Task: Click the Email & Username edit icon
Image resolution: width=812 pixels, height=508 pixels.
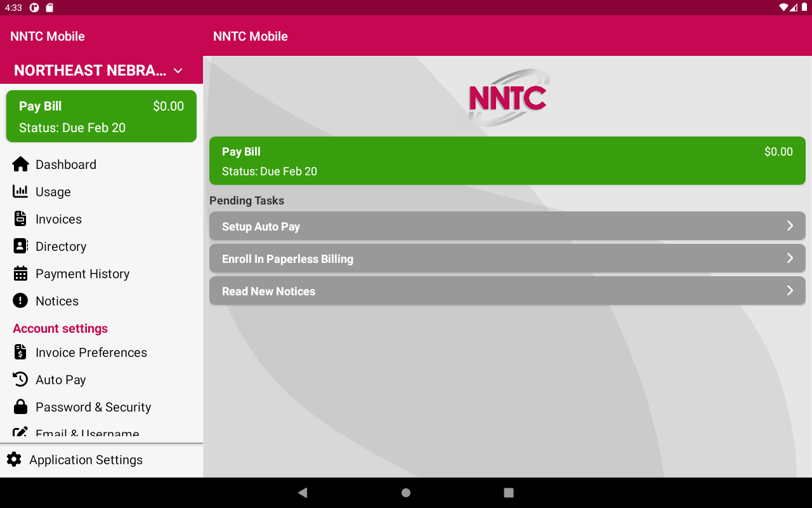Action: point(20,432)
